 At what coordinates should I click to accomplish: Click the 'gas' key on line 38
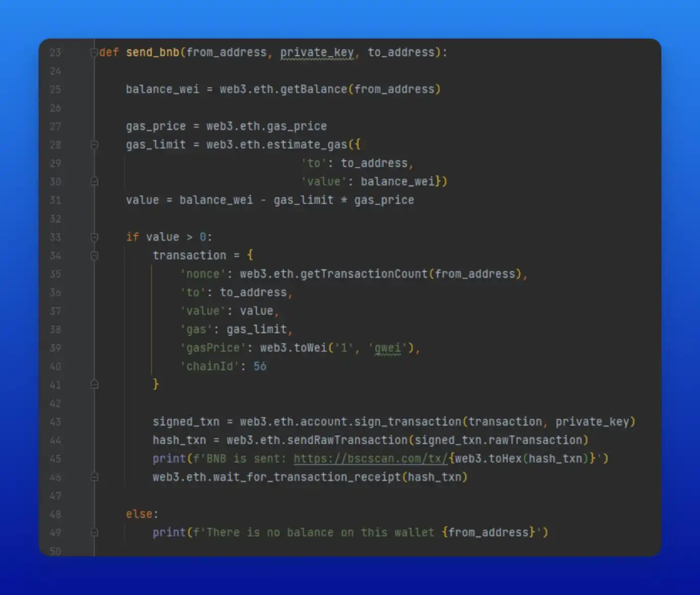coord(196,329)
